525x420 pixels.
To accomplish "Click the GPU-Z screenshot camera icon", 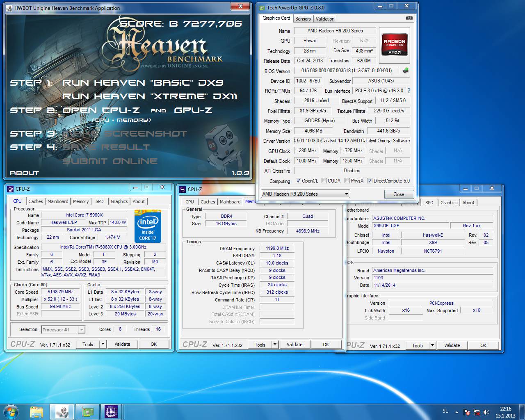I will coord(409,18).
